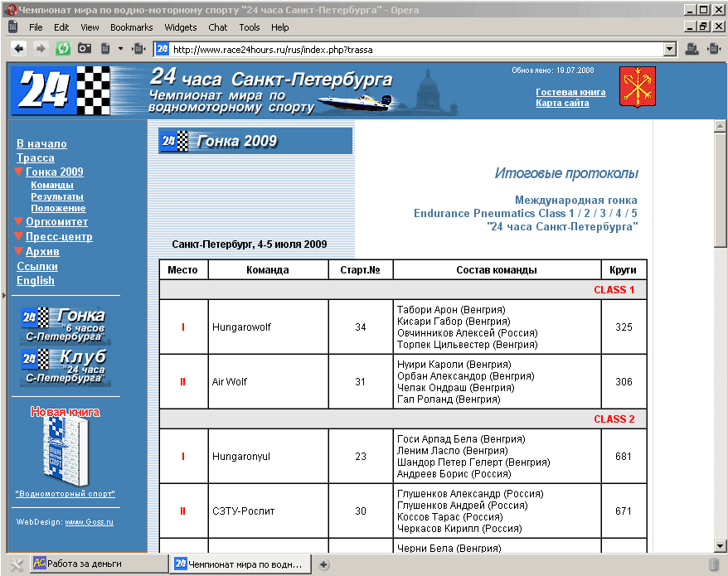Click the panel toggle arrow on the left edge

3,295
